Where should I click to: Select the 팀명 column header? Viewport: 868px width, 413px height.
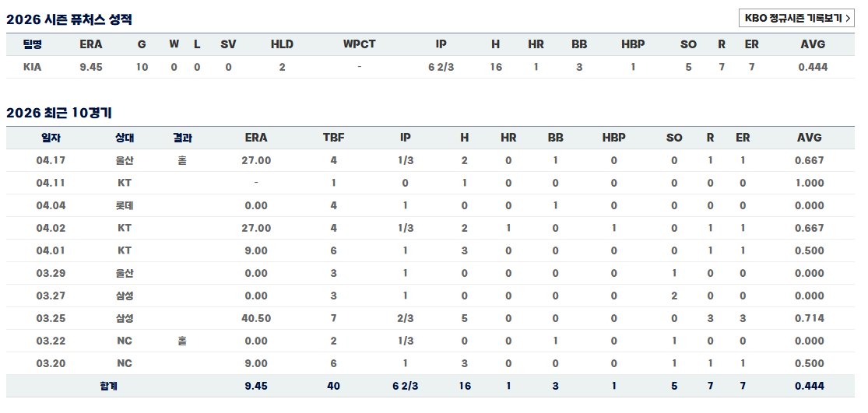[x=33, y=44]
